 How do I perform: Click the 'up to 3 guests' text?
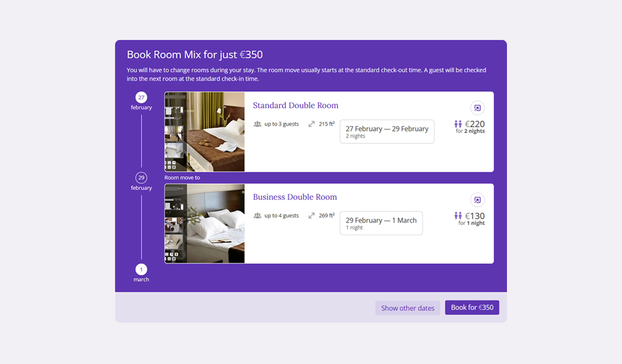coord(281,124)
